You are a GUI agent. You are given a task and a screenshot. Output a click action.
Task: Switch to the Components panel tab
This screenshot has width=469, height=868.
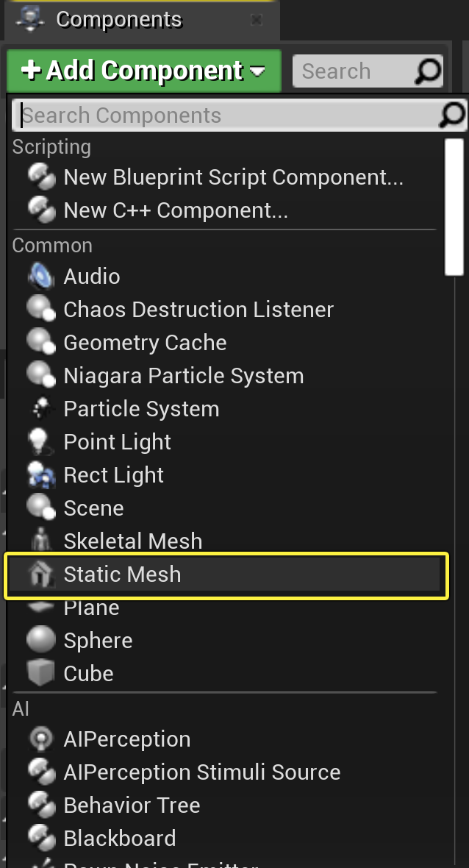tap(119, 20)
